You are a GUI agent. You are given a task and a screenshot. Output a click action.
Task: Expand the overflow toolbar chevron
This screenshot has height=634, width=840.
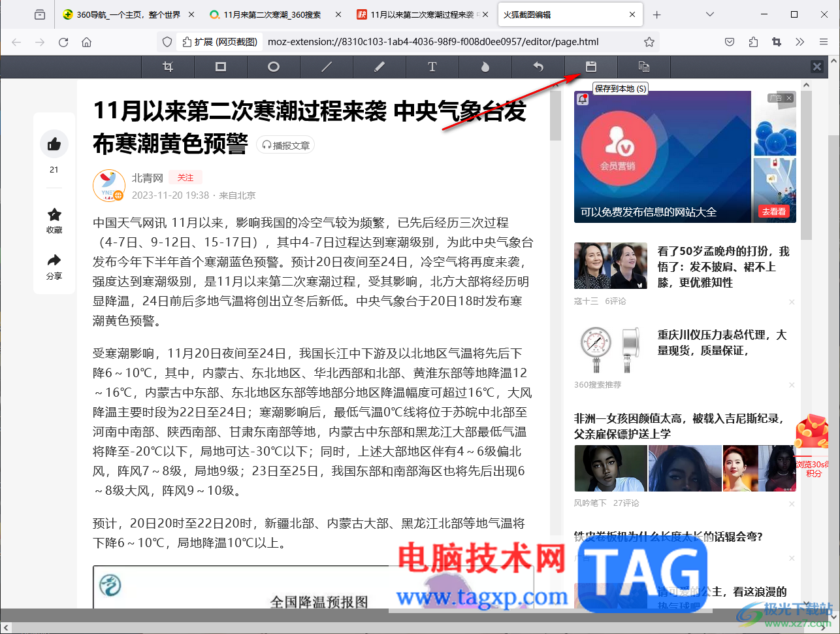[x=800, y=41]
